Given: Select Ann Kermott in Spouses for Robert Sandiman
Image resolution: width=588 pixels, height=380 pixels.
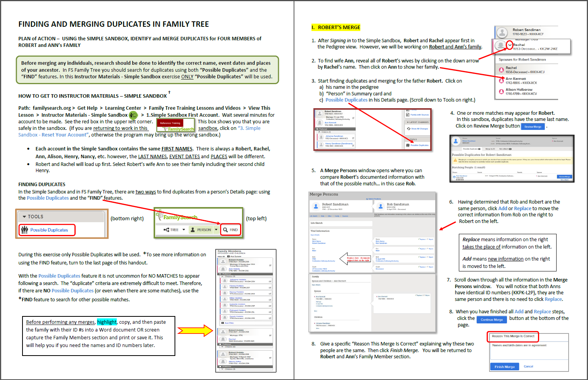Looking at the screenshot, I should [516, 79].
